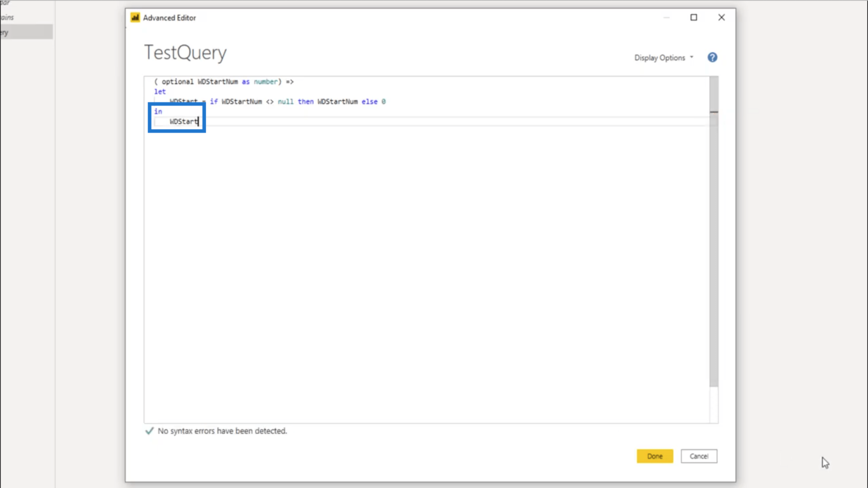This screenshot has height=488, width=868.
Task: Click 'optional' on the first code line
Action: 178,82
